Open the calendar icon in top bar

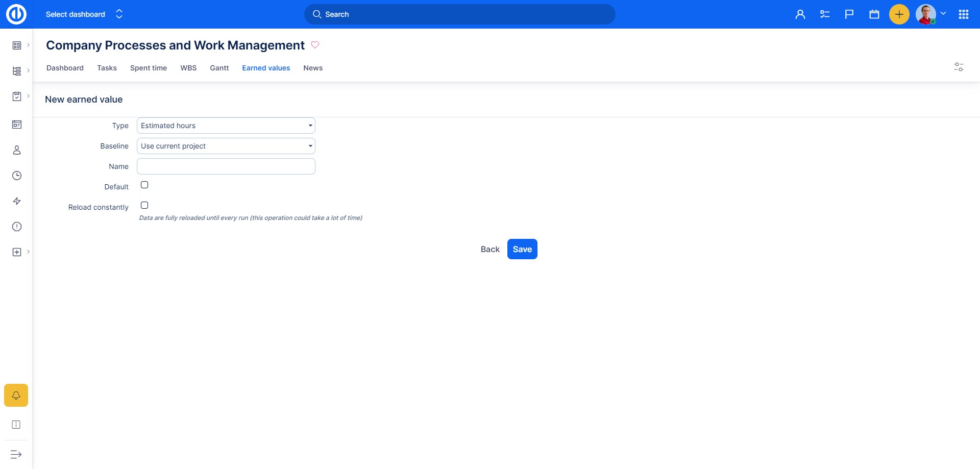pos(874,14)
